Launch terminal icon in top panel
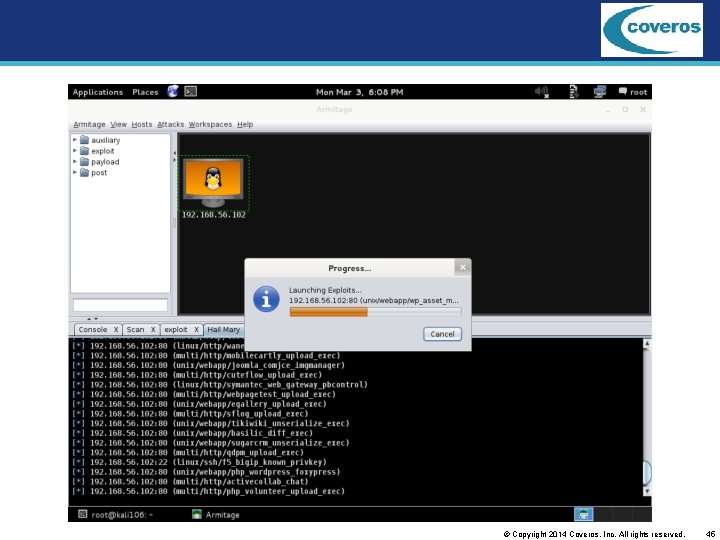Screen dimensions: 720x540 (191, 91)
